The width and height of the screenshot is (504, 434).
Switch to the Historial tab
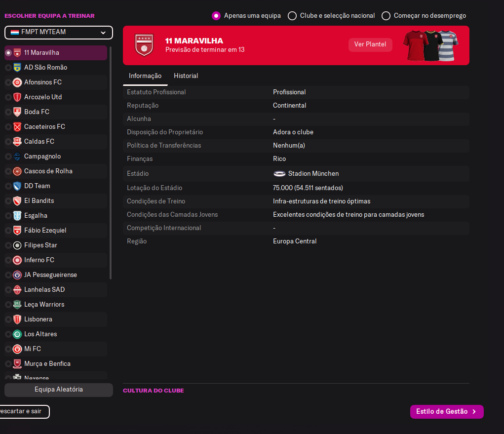pos(186,76)
